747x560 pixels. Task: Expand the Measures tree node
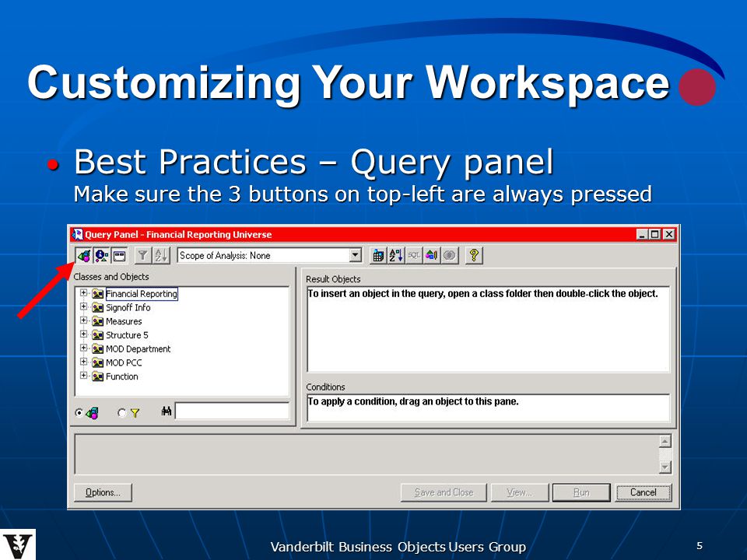click(84, 320)
